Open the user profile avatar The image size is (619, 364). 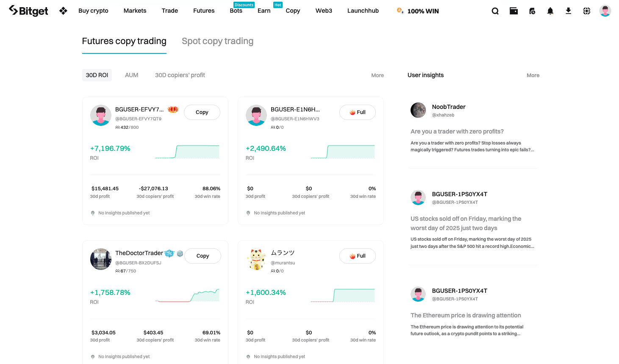[605, 11]
